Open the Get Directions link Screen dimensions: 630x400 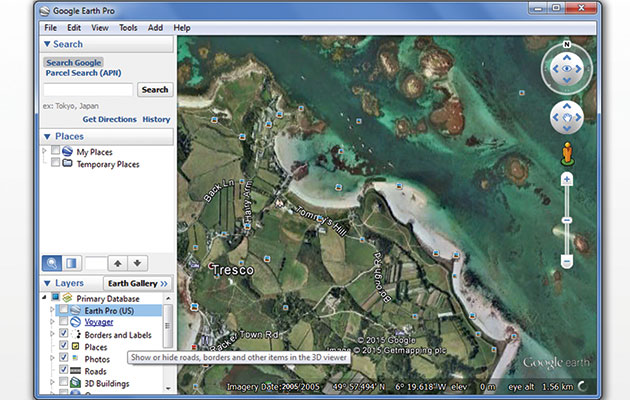click(x=109, y=119)
